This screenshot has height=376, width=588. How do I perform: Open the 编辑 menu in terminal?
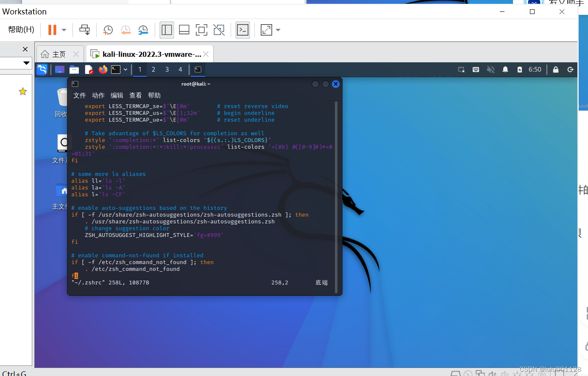[x=117, y=95]
